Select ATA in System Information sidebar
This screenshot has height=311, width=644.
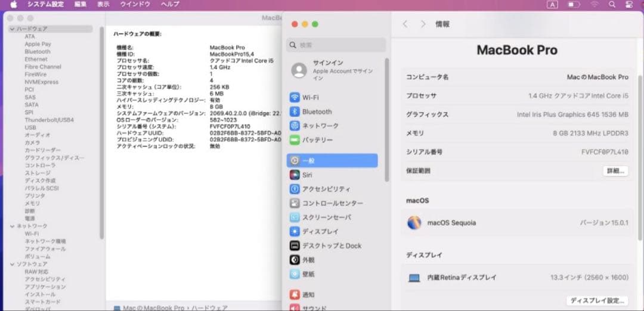pos(30,36)
